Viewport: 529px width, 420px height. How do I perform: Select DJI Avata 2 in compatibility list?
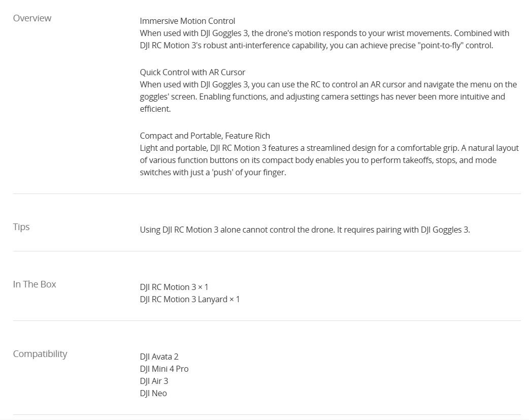(159, 357)
